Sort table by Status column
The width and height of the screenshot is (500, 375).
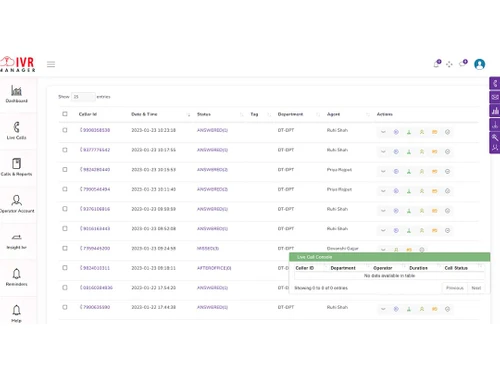204,114
